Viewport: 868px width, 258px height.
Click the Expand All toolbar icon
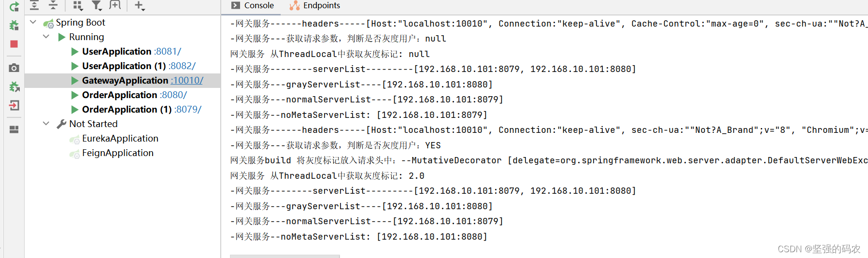pyautogui.click(x=34, y=5)
